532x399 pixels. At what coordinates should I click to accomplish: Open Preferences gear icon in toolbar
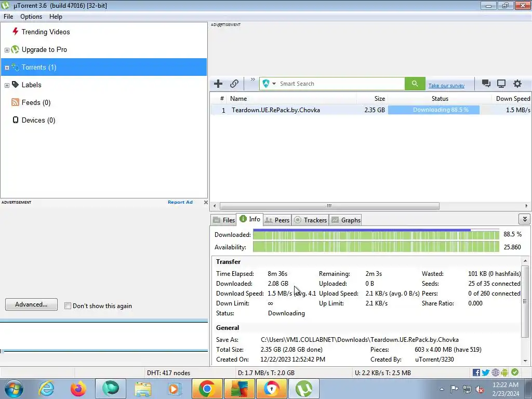click(517, 84)
